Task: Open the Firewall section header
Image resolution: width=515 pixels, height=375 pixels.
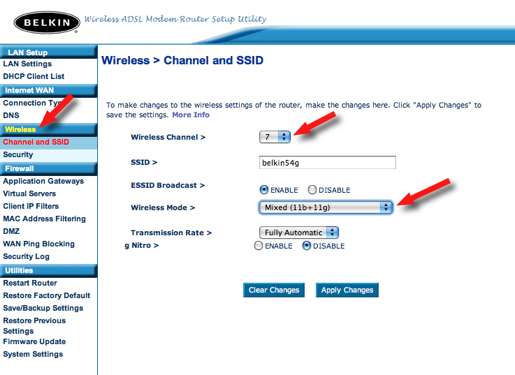Action: [48, 168]
